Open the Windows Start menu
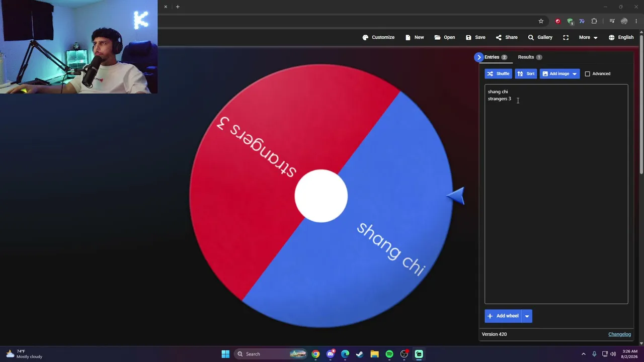The image size is (644, 362). (x=225, y=354)
